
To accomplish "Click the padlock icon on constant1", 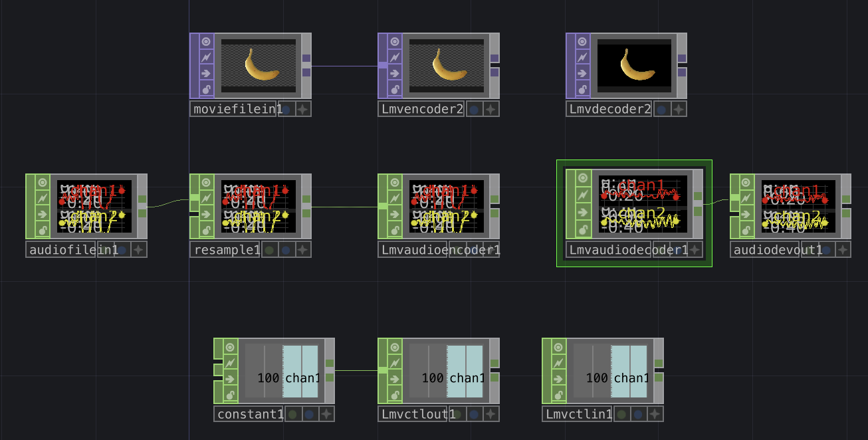I will [230, 395].
